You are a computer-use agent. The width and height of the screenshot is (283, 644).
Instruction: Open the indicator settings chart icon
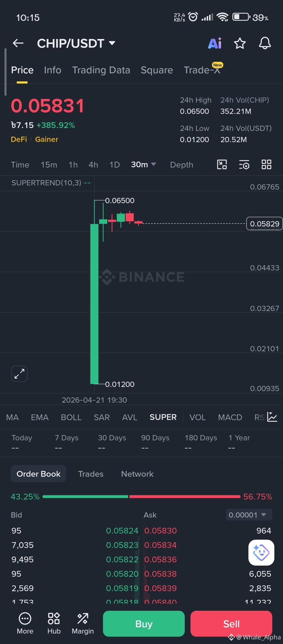272,417
